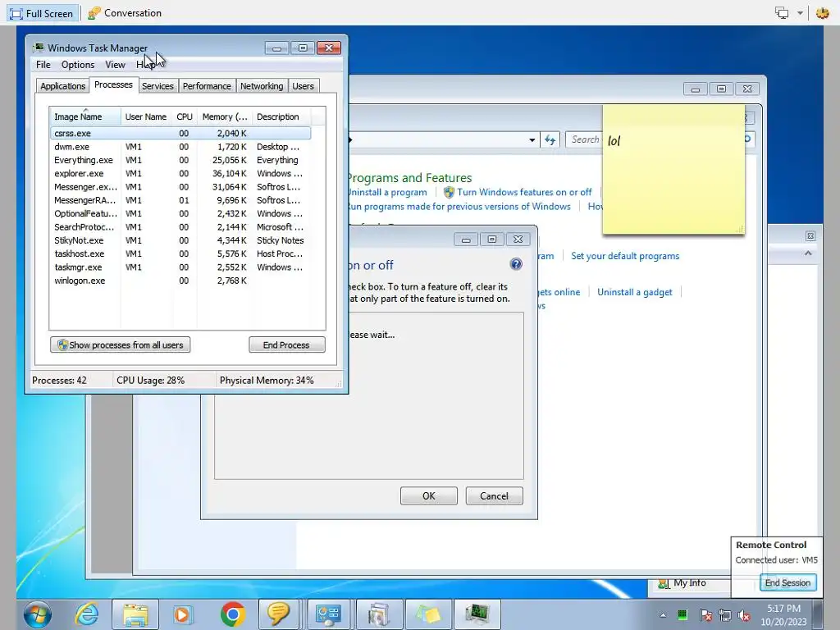This screenshot has width=840, height=630.
Task: Click End Session in Remote Control panel
Action: click(788, 583)
